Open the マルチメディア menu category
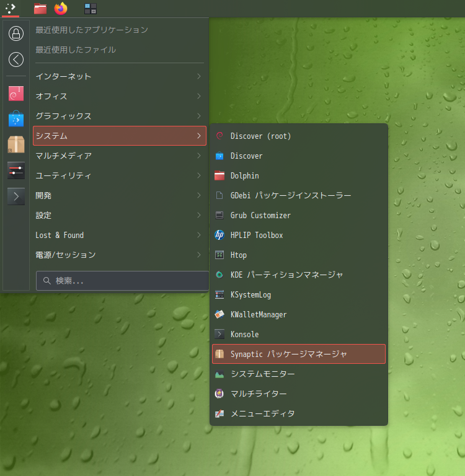 (120, 156)
